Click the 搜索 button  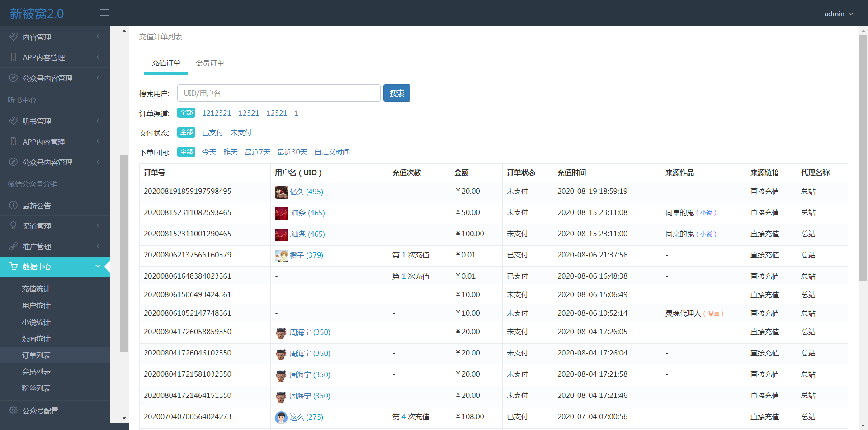[396, 93]
